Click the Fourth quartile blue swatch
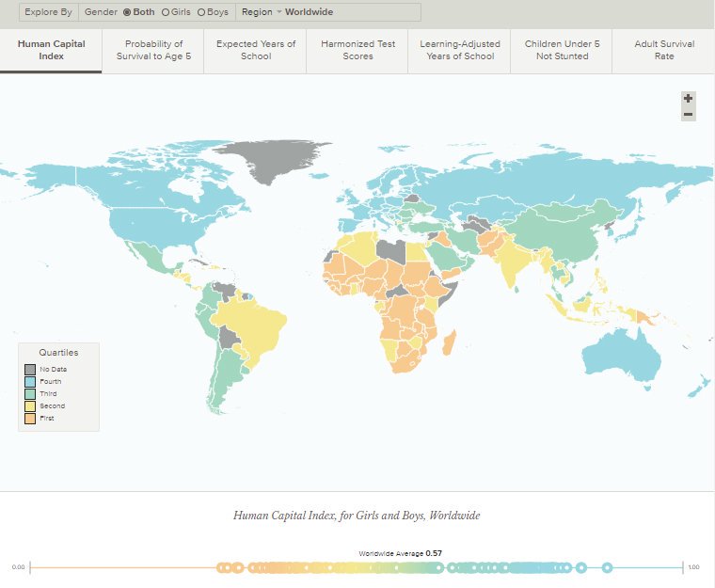The width and height of the screenshot is (715, 588). click(30, 381)
